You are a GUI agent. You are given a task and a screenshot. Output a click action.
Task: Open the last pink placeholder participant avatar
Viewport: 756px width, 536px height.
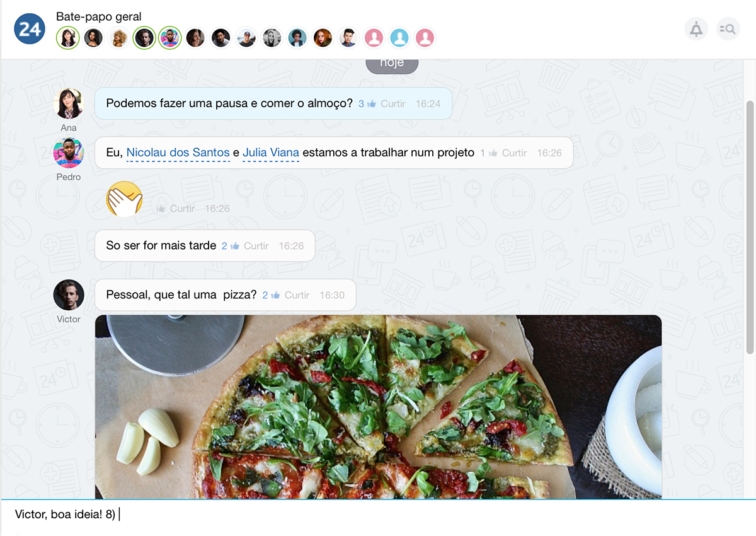pos(425,38)
